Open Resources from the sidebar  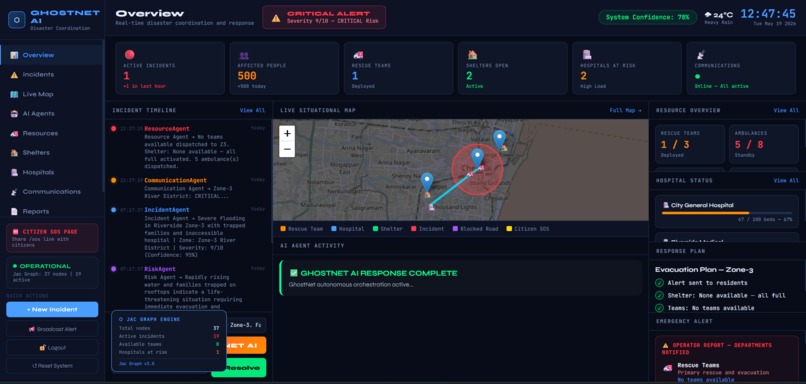point(51,133)
